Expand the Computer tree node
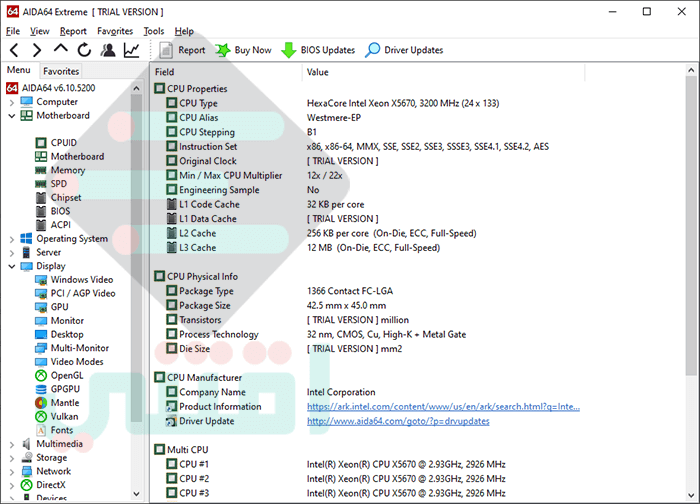Image resolution: width=700 pixels, height=504 pixels. (x=12, y=103)
